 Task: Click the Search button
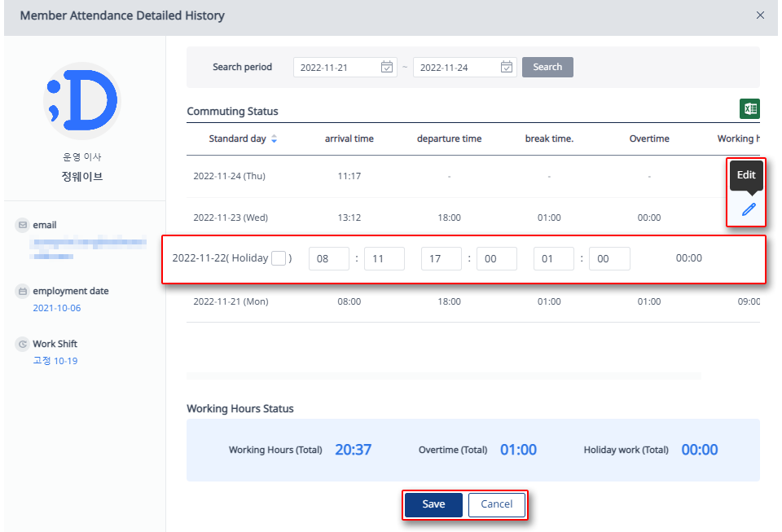[547, 67]
